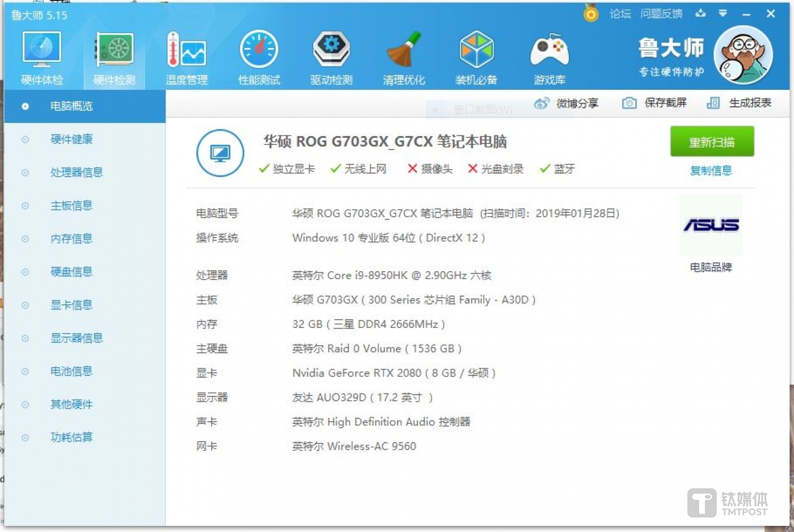Start 驱动检测 driver detection

[x=331, y=55]
